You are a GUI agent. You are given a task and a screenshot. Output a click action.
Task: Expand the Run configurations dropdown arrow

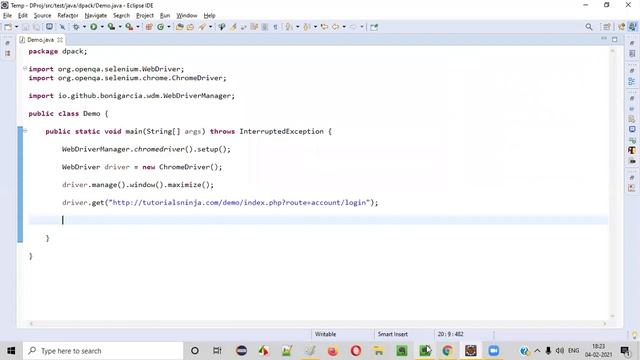point(102,27)
